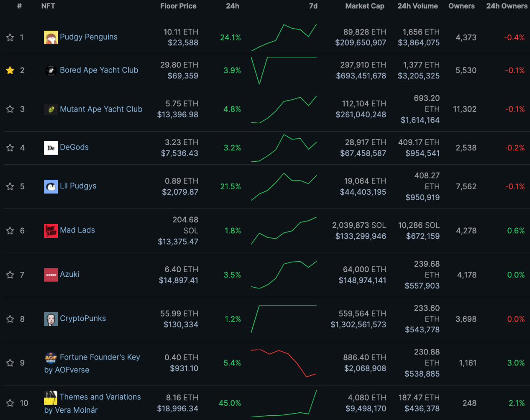
Task: Click the Mutant Ape 7d sparkline
Action: coord(284,109)
